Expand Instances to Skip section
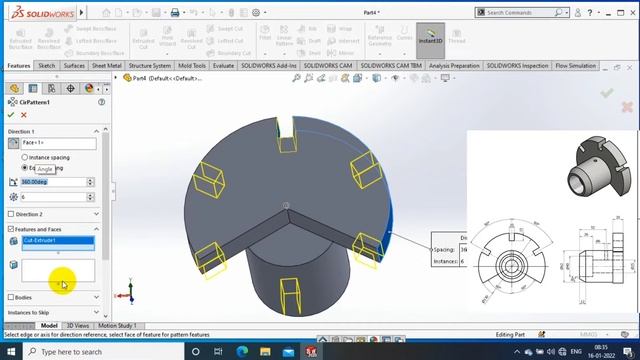640x360 pixels. pos(96,312)
